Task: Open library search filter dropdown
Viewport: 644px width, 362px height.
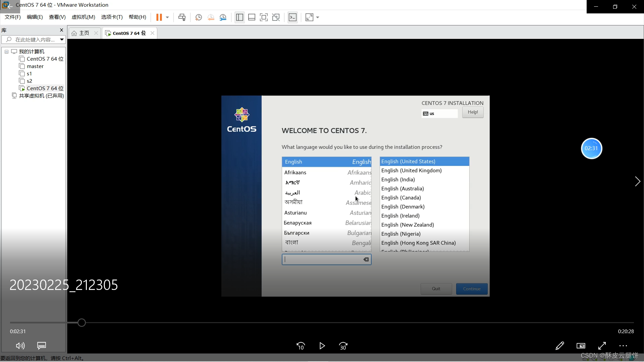Action: tap(62, 40)
